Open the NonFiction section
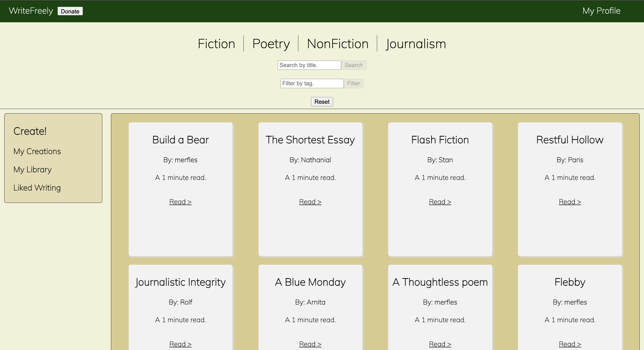This screenshot has height=350, width=644. pos(337,44)
